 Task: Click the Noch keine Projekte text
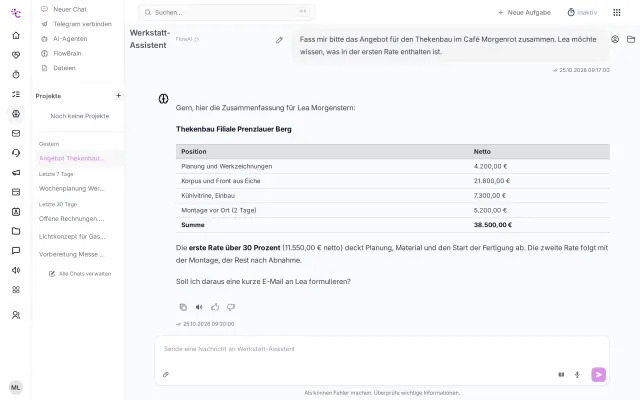click(80, 116)
